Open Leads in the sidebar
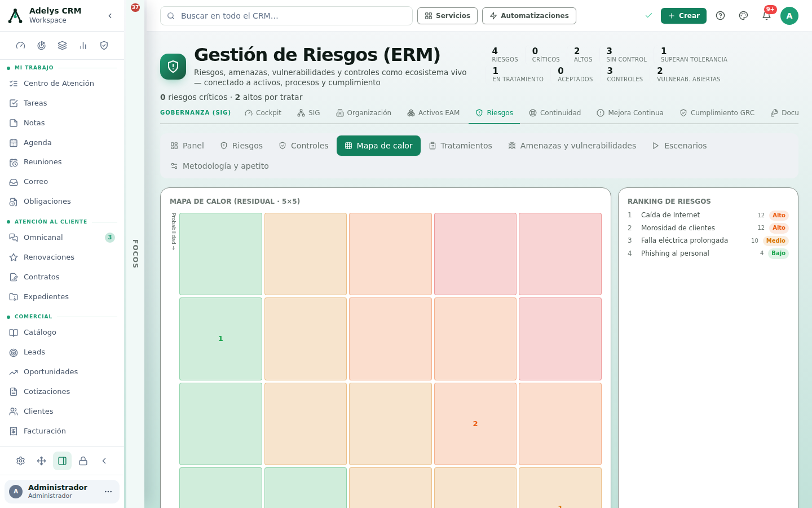 (x=62, y=352)
